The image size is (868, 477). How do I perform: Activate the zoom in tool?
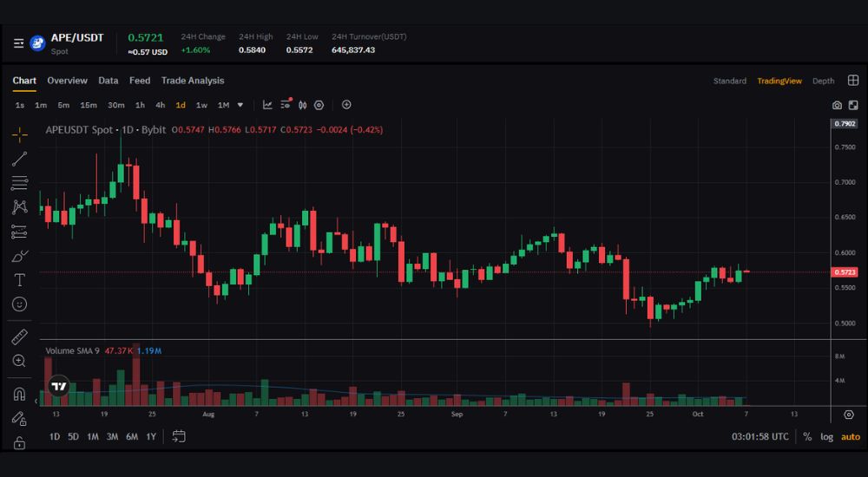pos(19,361)
